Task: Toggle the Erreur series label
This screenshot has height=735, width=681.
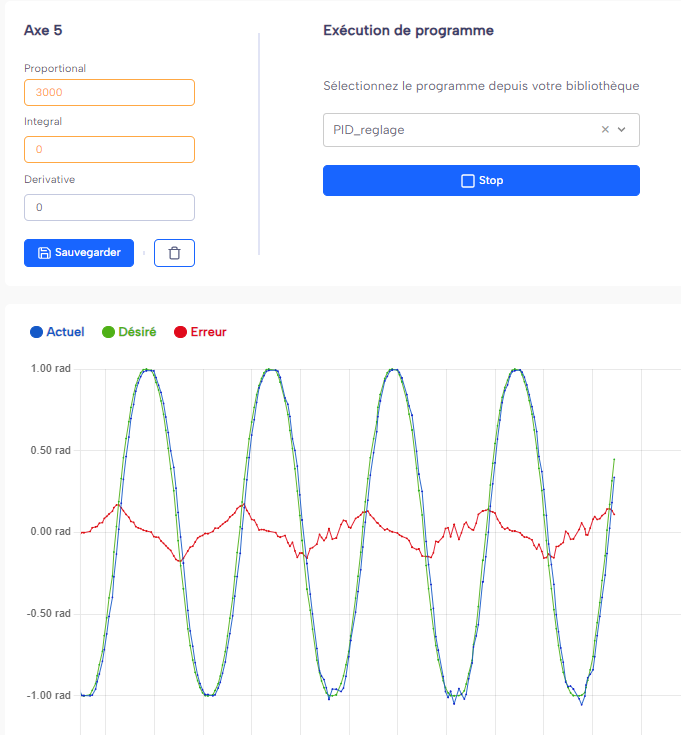Action: coord(208,332)
